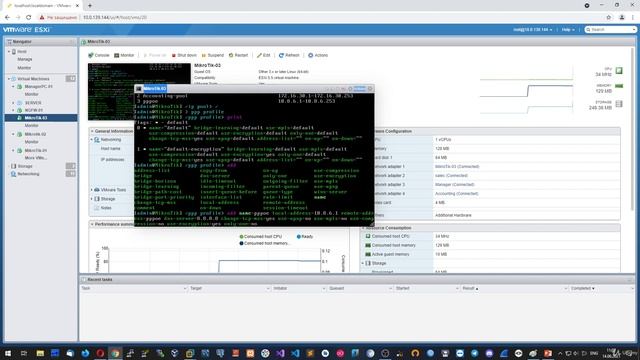Expand the VMware Tools section
This screenshot has width=640, height=360.
coord(92,190)
